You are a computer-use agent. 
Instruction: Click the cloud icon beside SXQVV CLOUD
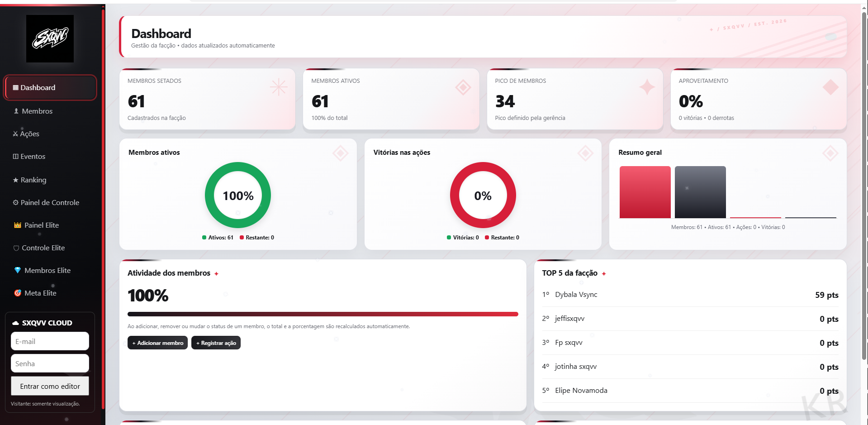pos(16,323)
